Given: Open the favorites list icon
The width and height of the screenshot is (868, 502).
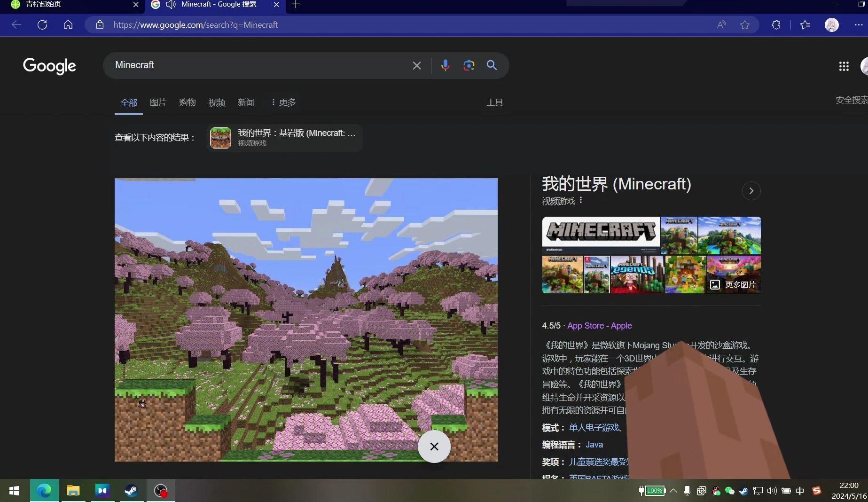Looking at the screenshot, I should [805, 25].
